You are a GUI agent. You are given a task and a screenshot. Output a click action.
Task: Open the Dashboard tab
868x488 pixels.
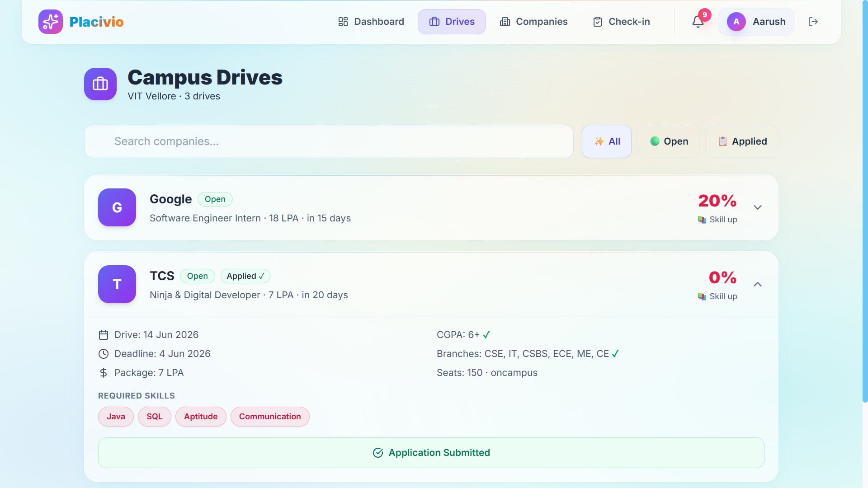[371, 22]
